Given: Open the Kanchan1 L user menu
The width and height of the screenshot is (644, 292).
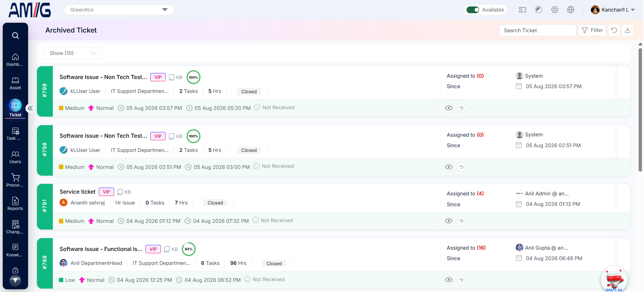Looking at the screenshot, I should pos(613,10).
